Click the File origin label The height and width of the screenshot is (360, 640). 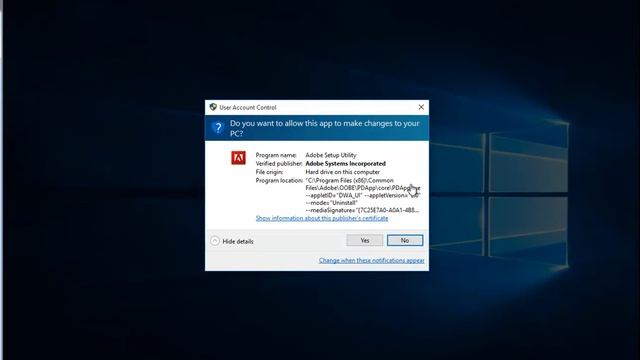[269, 172]
